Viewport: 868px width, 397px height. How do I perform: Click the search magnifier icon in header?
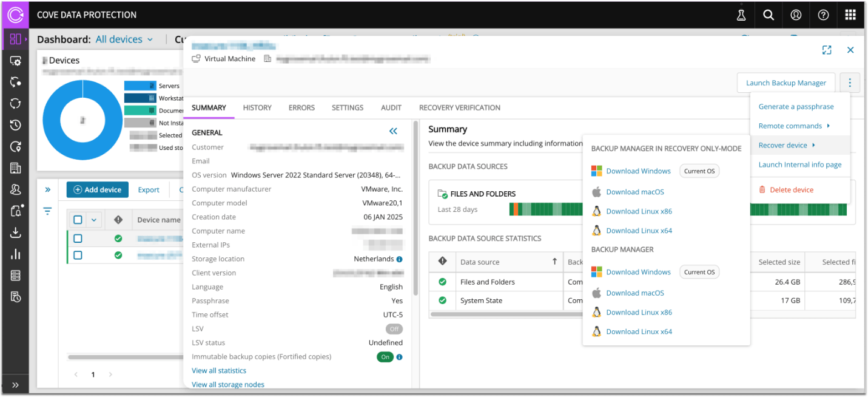click(x=769, y=15)
